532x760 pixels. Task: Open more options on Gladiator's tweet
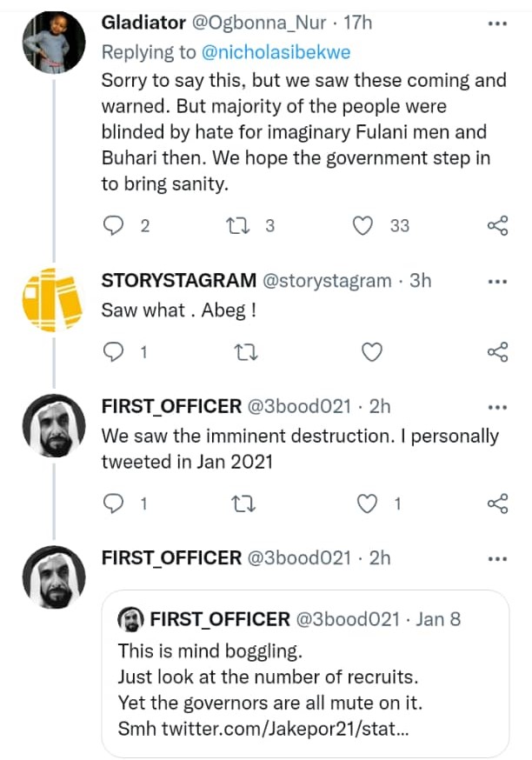[497, 23]
